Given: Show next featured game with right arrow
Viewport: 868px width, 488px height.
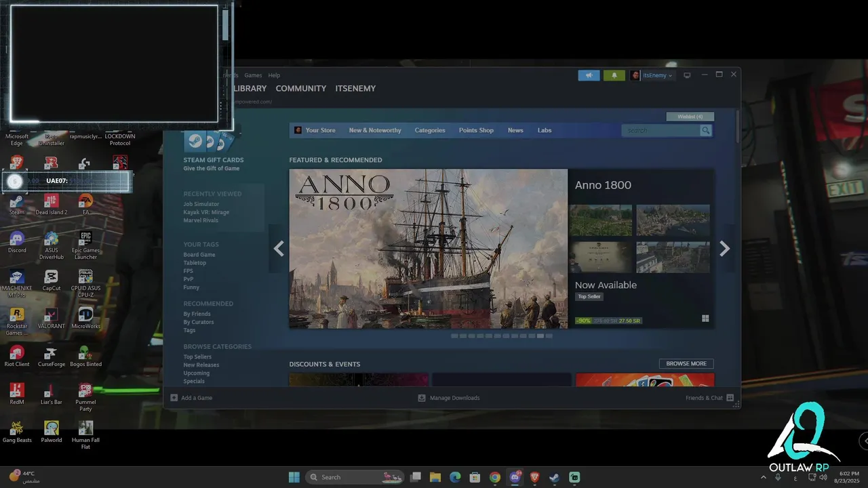Looking at the screenshot, I should click(724, 249).
